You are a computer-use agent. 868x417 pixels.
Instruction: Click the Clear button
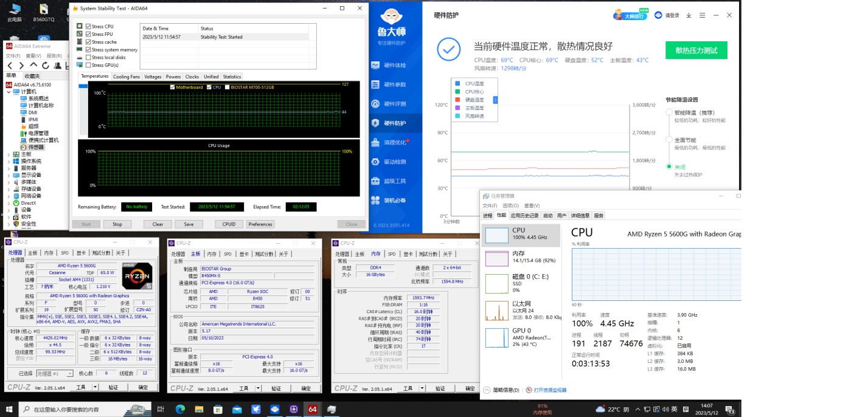click(x=158, y=224)
